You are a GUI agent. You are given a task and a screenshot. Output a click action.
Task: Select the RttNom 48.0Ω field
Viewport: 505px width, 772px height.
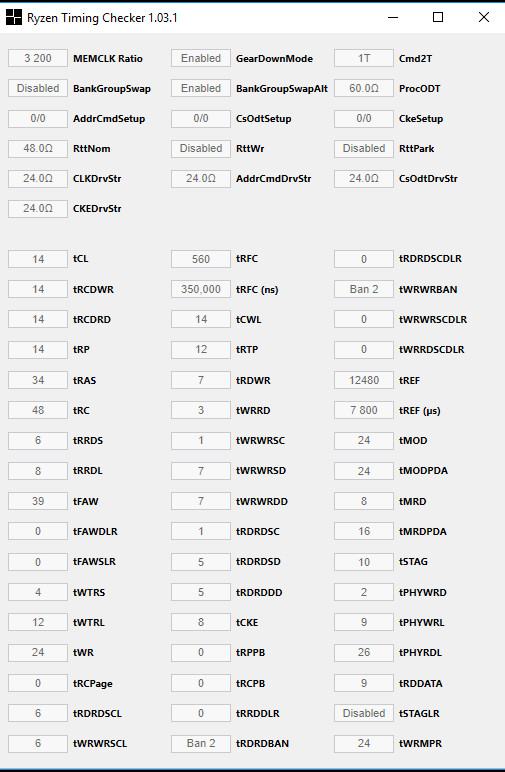point(38,148)
